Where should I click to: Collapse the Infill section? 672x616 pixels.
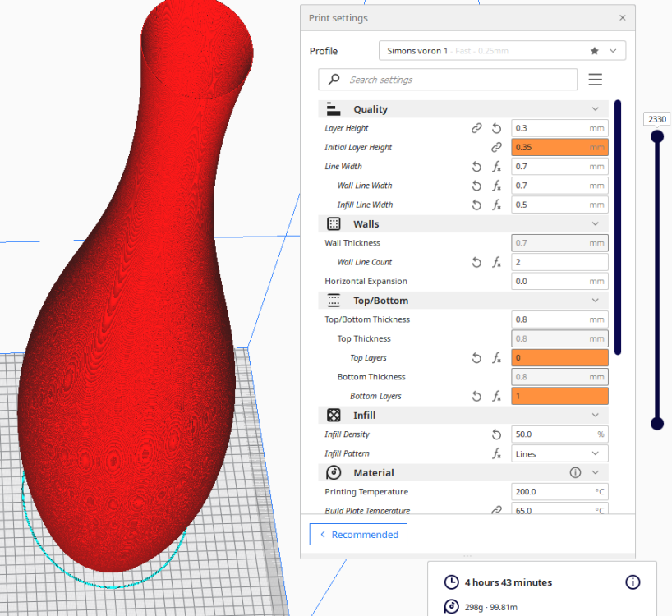[x=596, y=415]
